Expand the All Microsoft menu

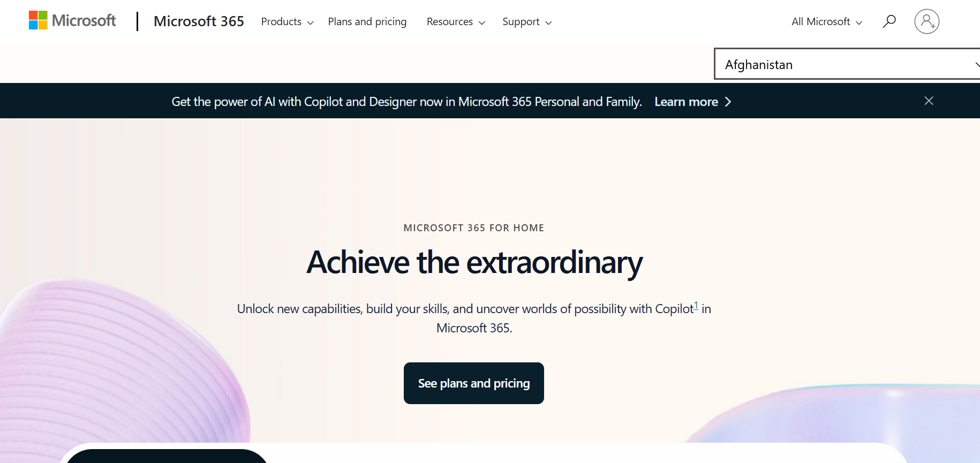pyautogui.click(x=827, y=22)
